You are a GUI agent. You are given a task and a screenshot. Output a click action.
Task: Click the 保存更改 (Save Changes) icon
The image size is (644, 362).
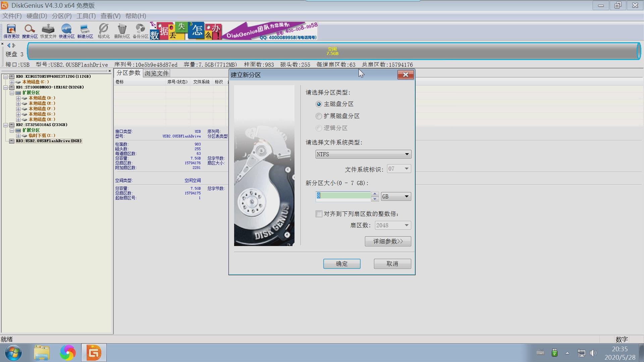10,31
